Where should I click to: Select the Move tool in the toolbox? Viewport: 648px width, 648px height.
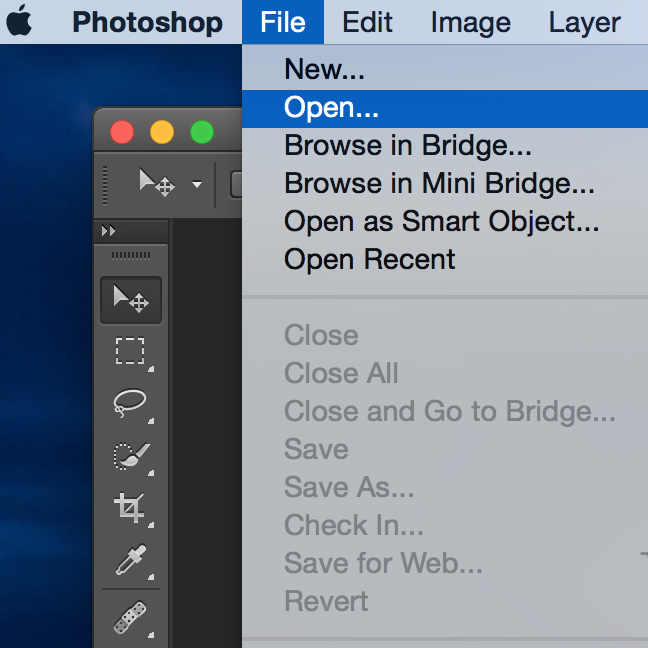coord(130,299)
